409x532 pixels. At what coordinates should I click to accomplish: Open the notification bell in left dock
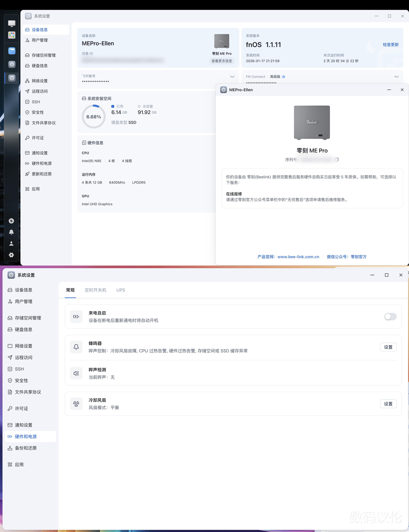[11, 232]
